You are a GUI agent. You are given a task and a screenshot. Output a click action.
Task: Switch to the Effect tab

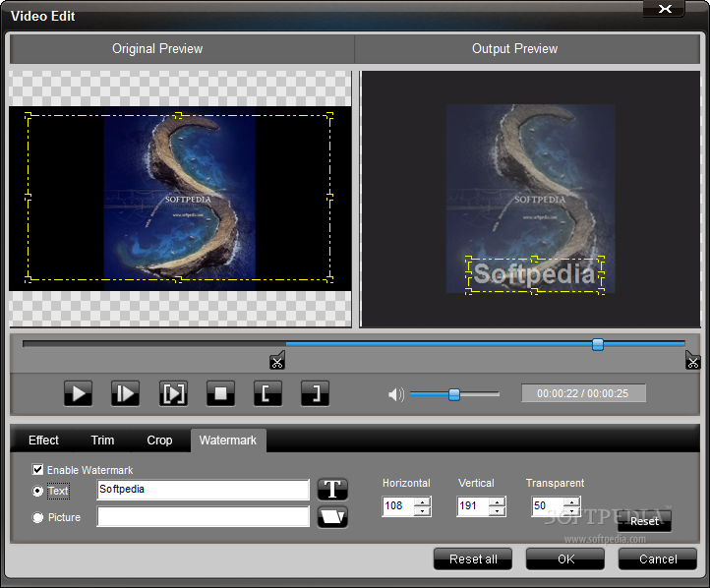pos(43,440)
